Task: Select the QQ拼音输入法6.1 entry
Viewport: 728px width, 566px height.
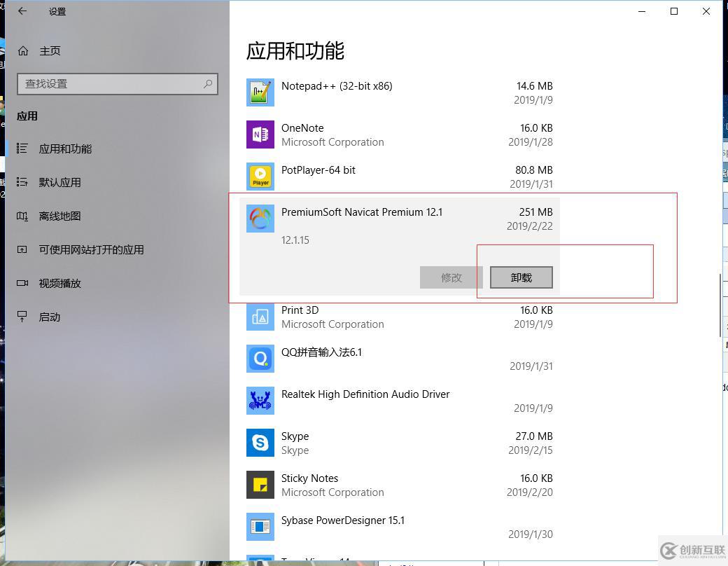Action: (321, 352)
